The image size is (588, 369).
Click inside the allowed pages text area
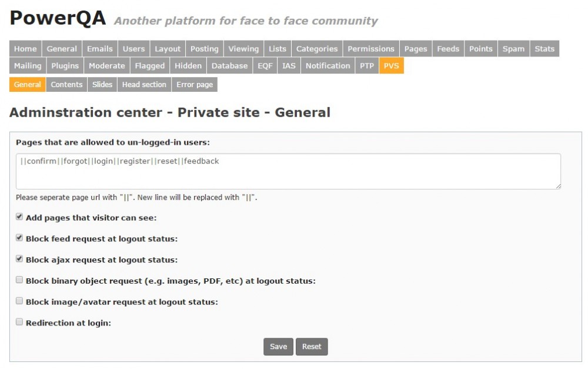[x=288, y=171]
